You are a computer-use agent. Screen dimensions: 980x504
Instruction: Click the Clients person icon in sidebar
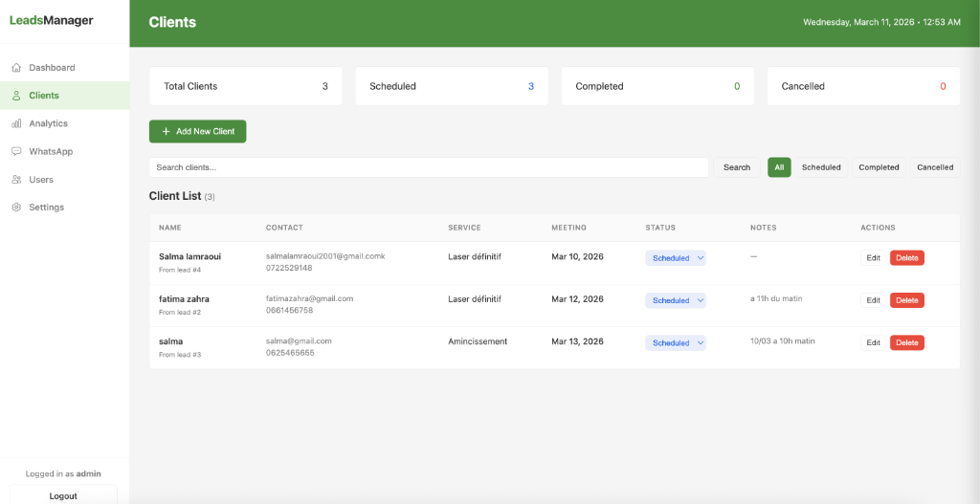click(16, 96)
